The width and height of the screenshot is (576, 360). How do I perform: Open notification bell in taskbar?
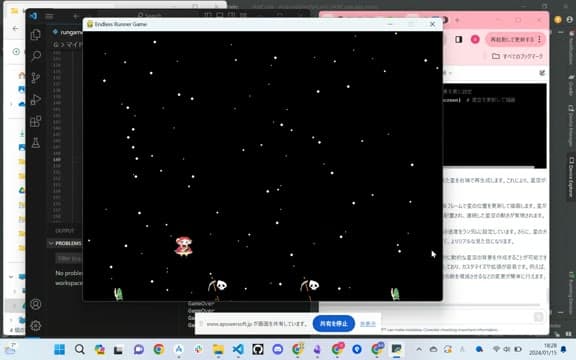564,349
